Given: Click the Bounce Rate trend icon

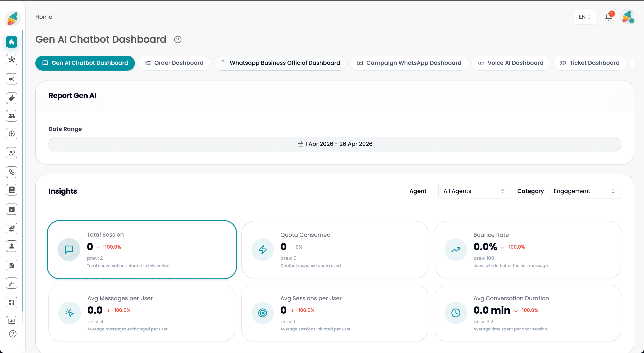Looking at the screenshot, I should (x=456, y=250).
